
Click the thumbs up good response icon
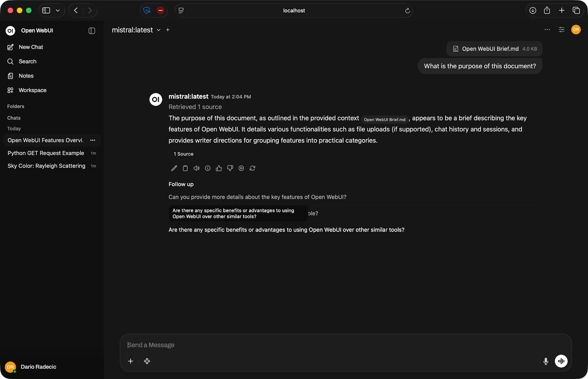tap(219, 168)
